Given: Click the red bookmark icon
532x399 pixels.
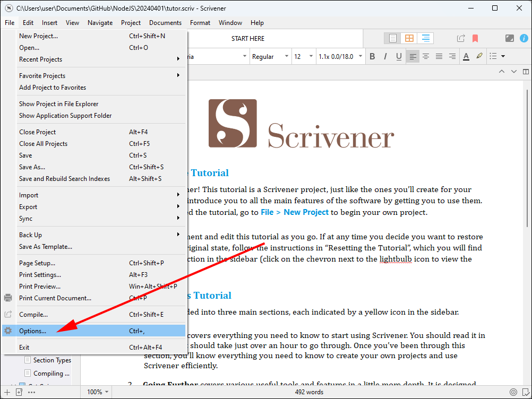Looking at the screenshot, I should click(x=475, y=38).
